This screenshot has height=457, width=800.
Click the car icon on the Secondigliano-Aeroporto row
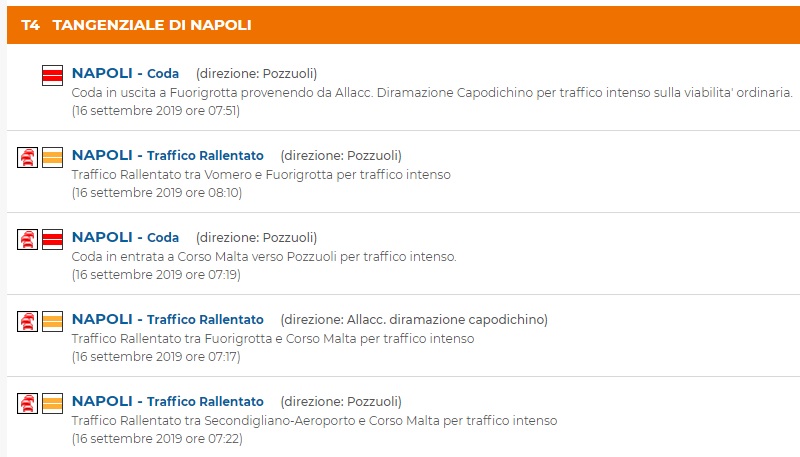[28, 403]
